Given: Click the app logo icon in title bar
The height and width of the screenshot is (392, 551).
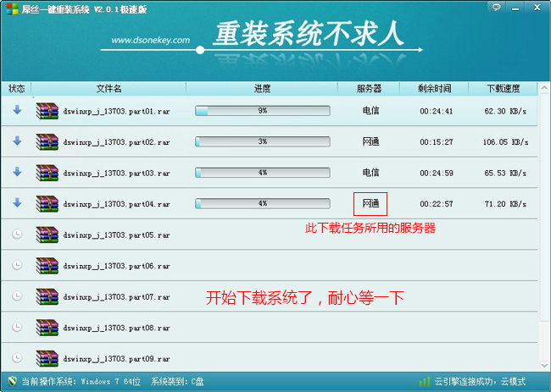Looking at the screenshot, I should point(8,7).
